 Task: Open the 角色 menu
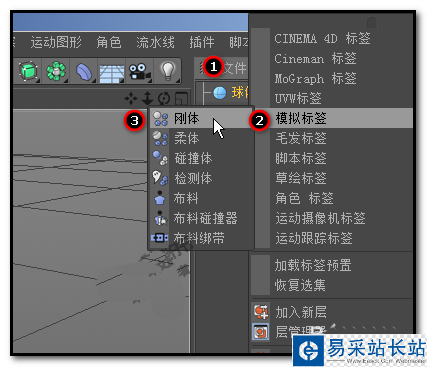[109, 43]
